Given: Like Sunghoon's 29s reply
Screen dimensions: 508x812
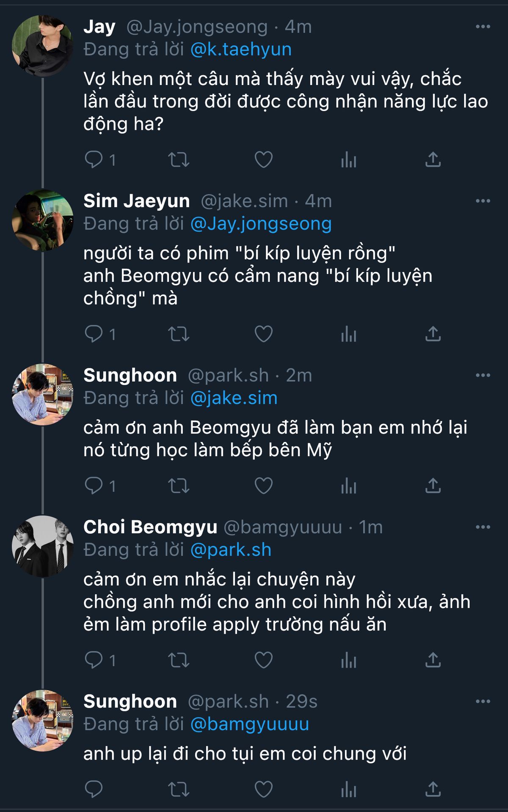Looking at the screenshot, I should pos(263,789).
